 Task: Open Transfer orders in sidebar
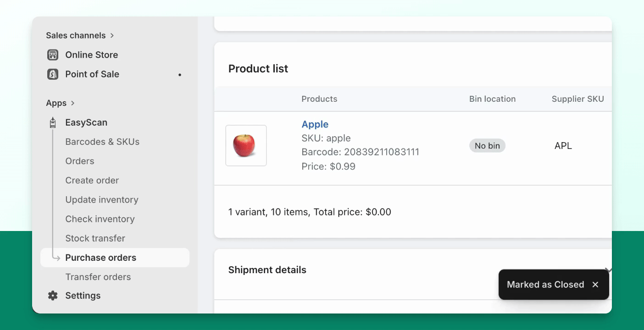(98, 277)
